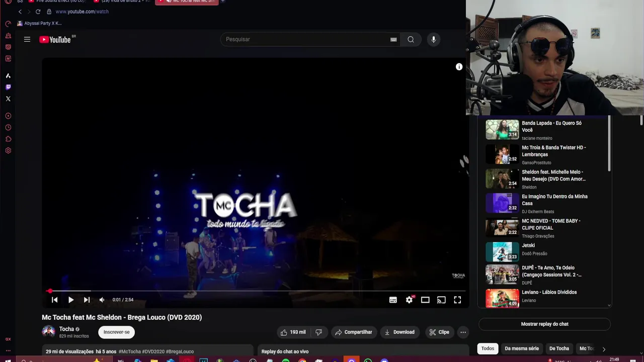Click the playlist panel scrollbar
Viewport: 644px width, 362px height.
(x=609, y=143)
